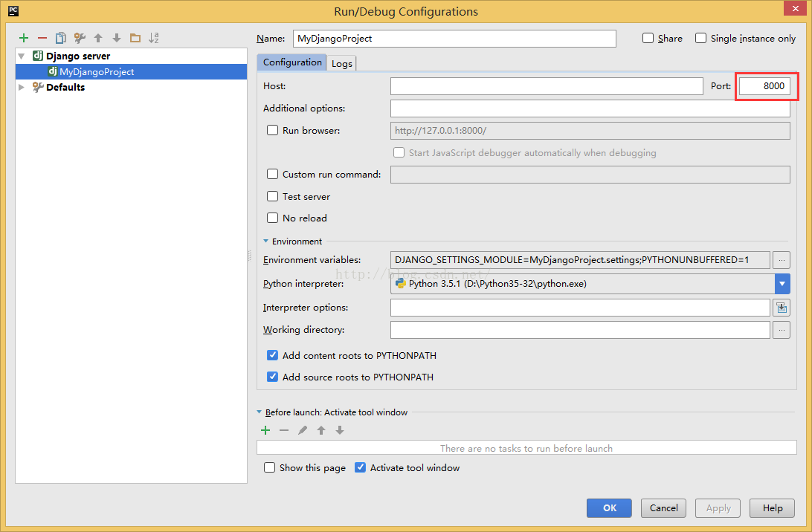This screenshot has width=812, height=532.
Task: Open the Interpreter options expand icon
Action: 782,308
